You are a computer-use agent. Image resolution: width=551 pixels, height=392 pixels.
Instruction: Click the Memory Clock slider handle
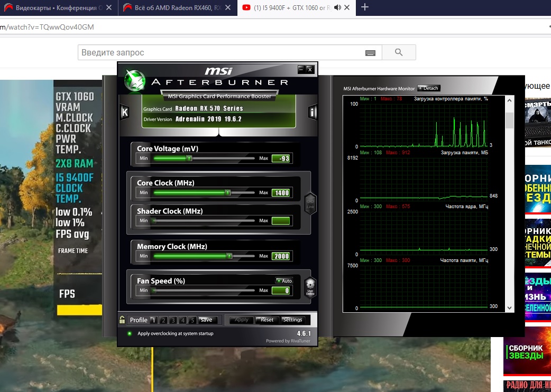229,256
